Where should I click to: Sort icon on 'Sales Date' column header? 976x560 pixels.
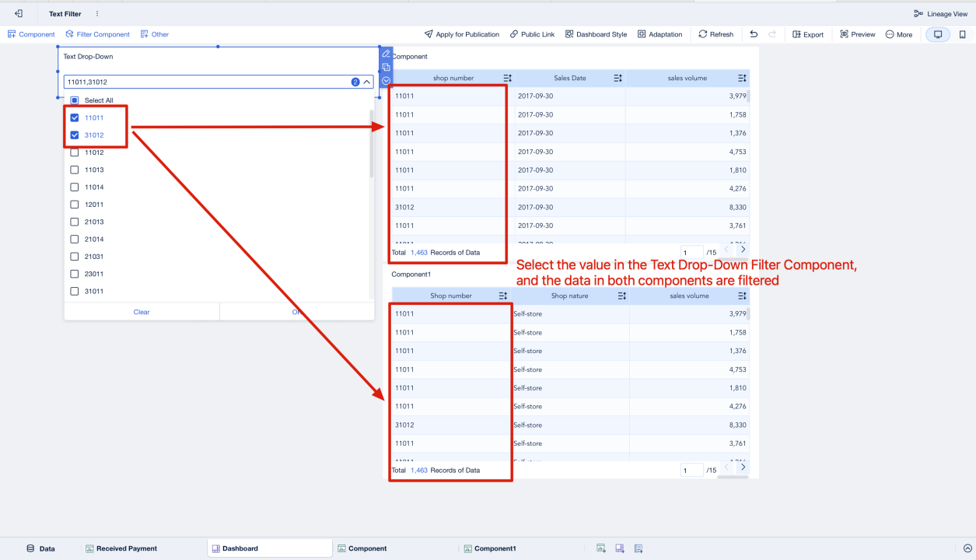coord(618,78)
